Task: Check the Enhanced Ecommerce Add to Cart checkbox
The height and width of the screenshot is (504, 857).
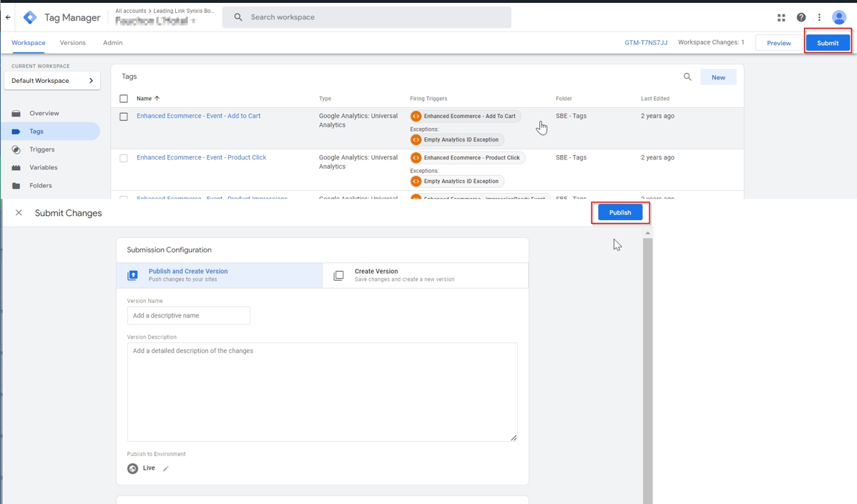Action: (124, 117)
